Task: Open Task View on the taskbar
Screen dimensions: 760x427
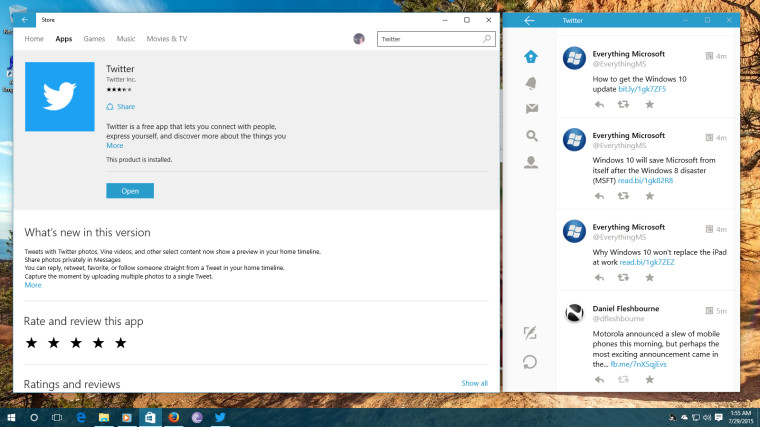Action: [57, 417]
